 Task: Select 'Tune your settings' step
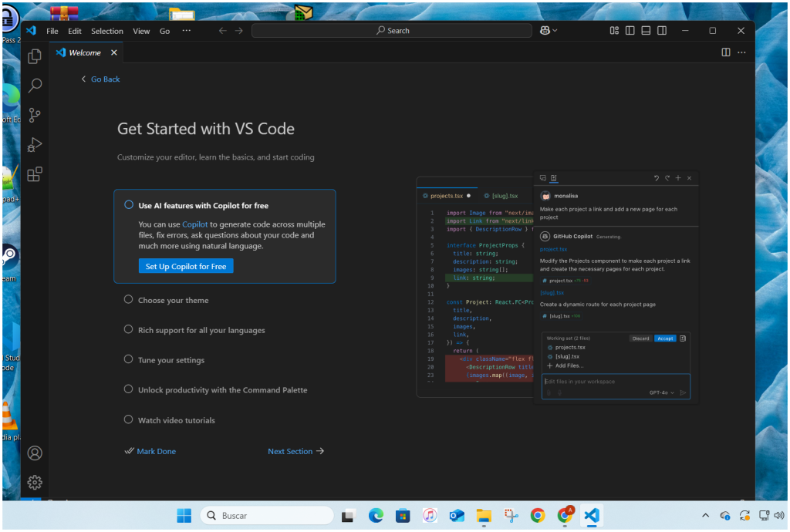click(x=170, y=360)
